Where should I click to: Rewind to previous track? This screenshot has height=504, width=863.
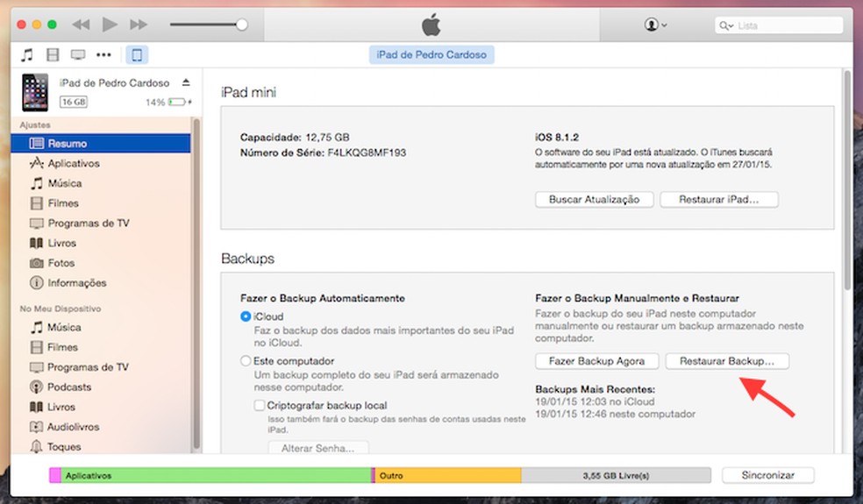[x=81, y=25]
